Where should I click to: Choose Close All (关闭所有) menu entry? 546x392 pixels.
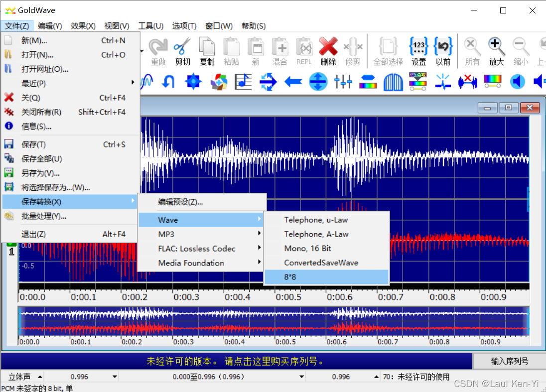(71, 112)
